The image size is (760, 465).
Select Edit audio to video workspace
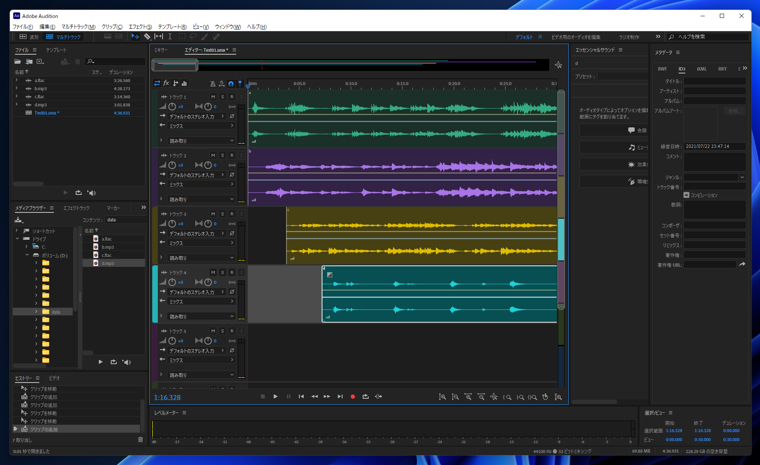pos(576,37)
